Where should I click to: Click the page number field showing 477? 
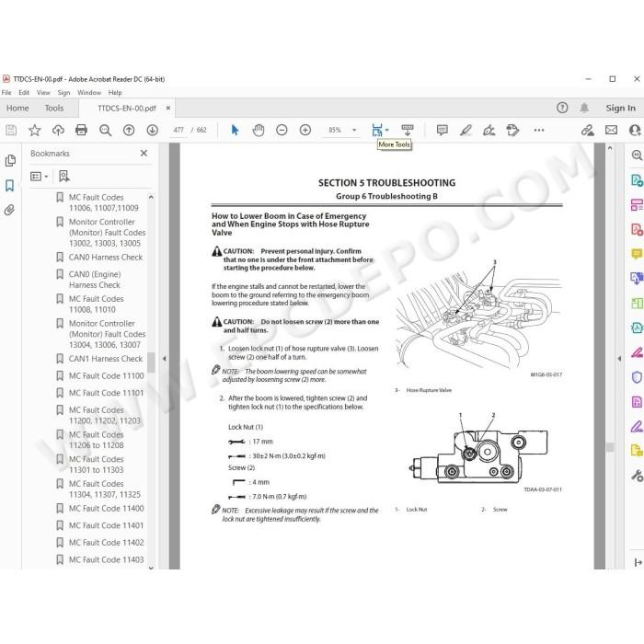(x=178, y=131)
